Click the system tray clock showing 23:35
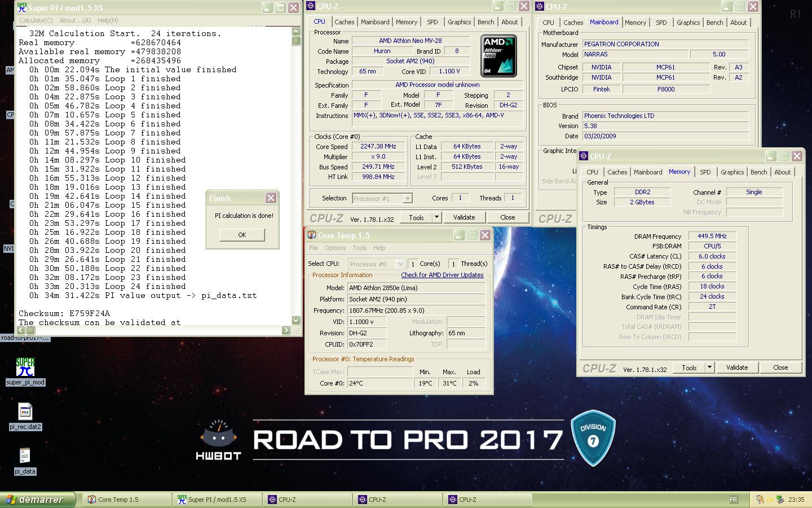 [x=796, y=500]
